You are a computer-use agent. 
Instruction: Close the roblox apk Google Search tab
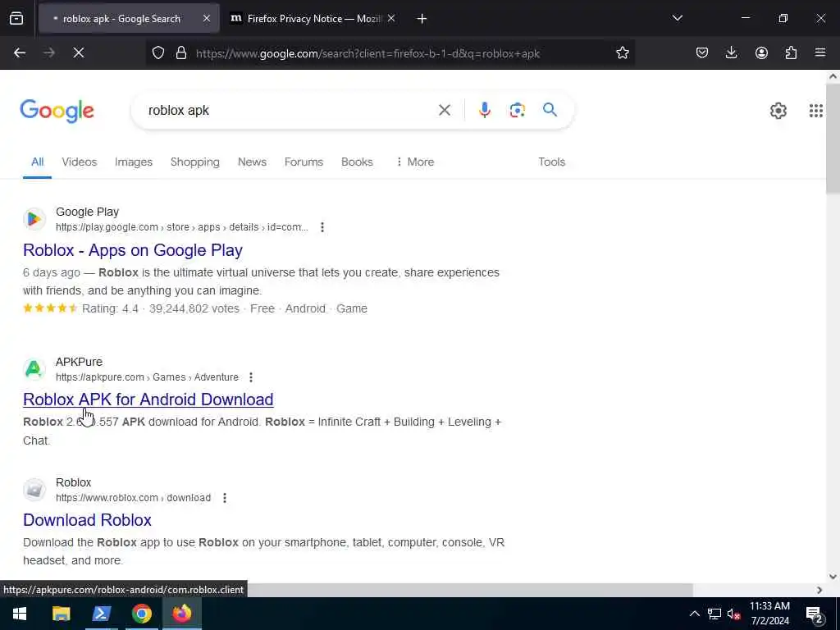207,19
